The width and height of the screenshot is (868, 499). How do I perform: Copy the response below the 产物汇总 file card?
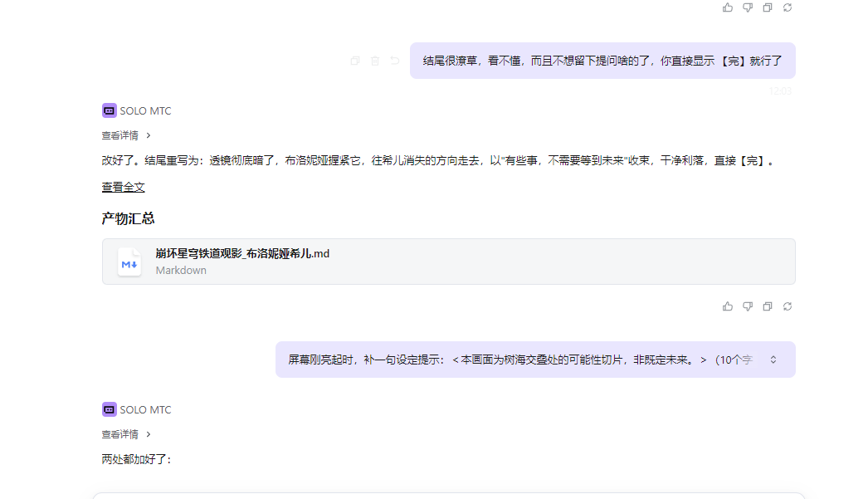pyautogui.click(x=768, y=306)
